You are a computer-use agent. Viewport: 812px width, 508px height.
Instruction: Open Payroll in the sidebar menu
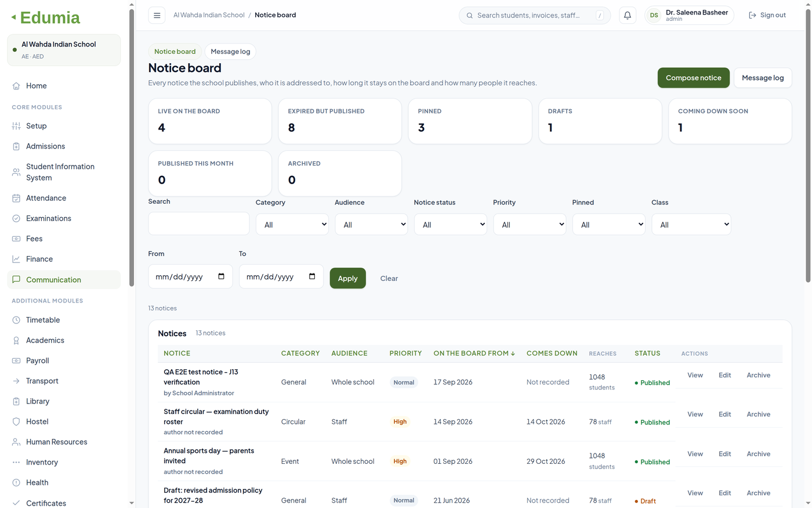click(64, 361)
